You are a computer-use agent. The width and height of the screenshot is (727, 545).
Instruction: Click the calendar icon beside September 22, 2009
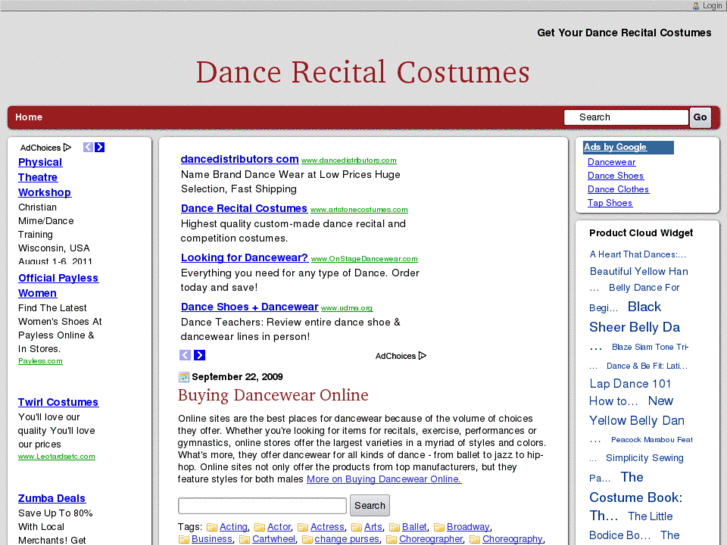tap(184, 377)
